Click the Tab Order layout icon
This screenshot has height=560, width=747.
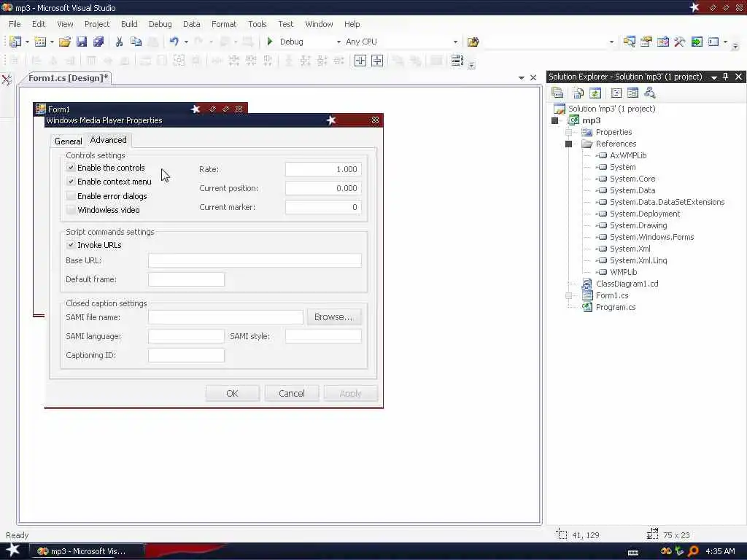point(457,61)
